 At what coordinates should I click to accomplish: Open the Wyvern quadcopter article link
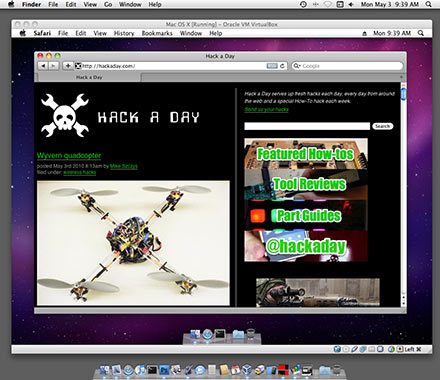coord(69,155)
